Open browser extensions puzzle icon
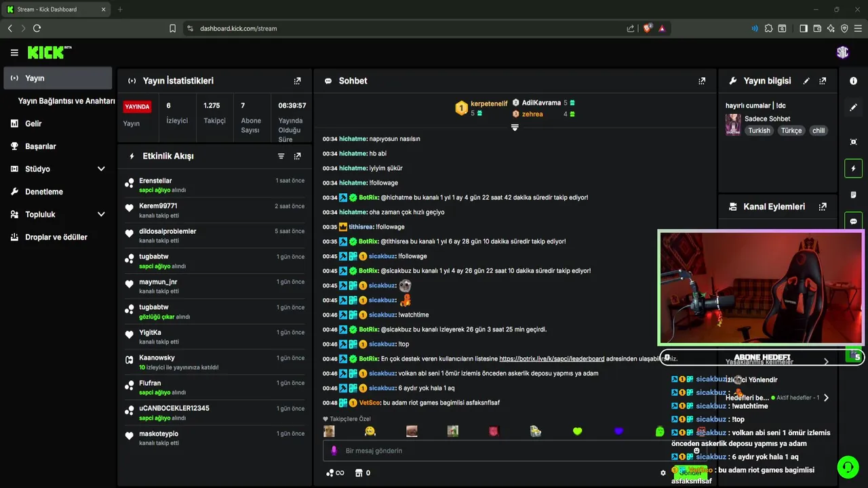 click(x=768, y=28)
